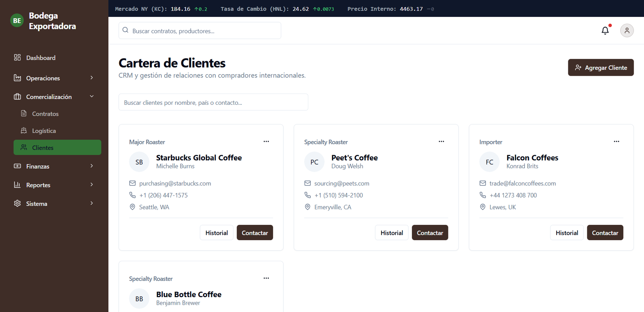Screen dimensions: 644x312
Task: Click the BE logo avatar in sidebar
Action: 17,21
